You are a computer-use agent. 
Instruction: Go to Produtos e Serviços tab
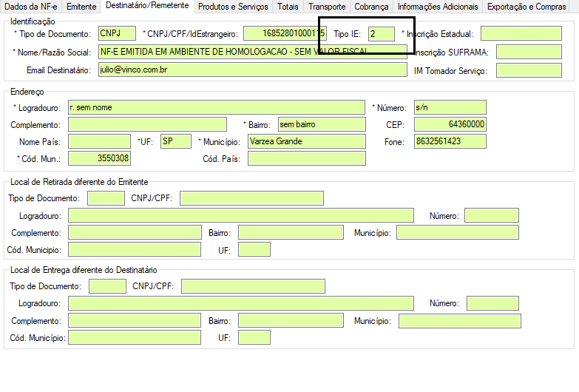click(x=233, y=7)
